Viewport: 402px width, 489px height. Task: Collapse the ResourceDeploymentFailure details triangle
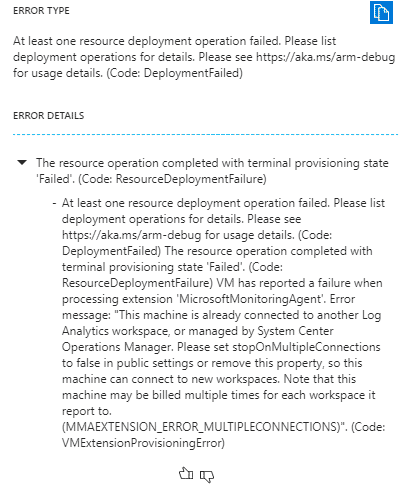pos(22,163)
